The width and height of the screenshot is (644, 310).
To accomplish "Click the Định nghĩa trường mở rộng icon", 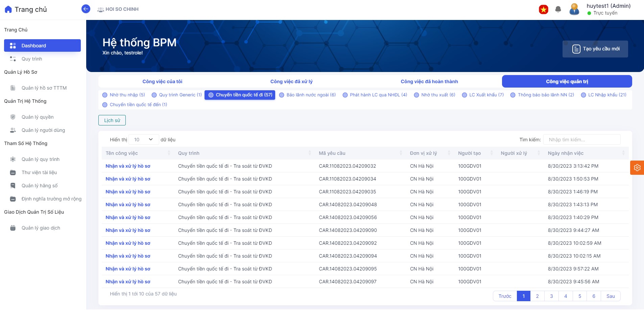I will (13, 199).
